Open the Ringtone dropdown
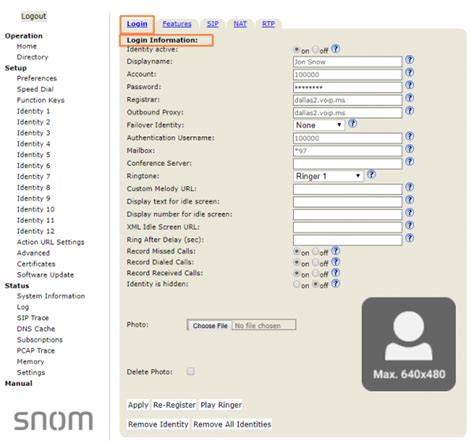 coord(328,176)
